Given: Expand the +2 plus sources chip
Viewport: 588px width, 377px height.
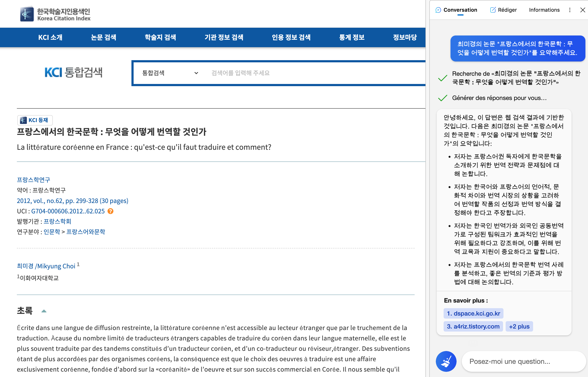Looking at the screenshot, I should pos(519,326).
